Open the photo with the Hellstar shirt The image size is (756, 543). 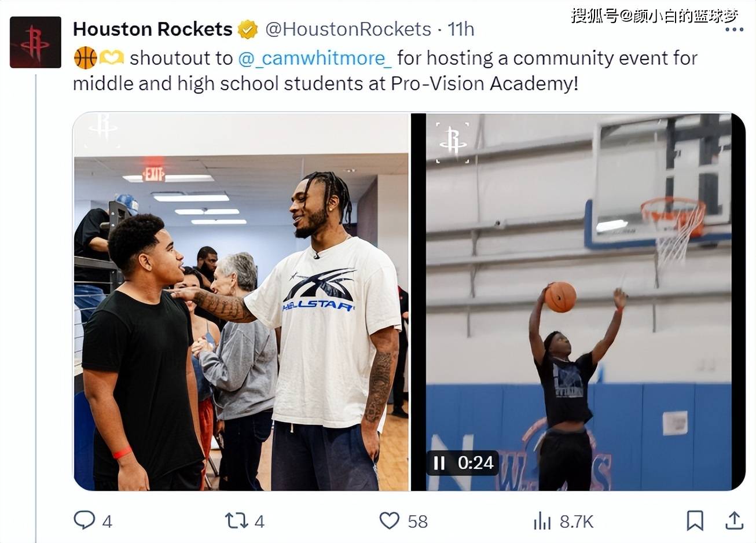click(241, 302)
